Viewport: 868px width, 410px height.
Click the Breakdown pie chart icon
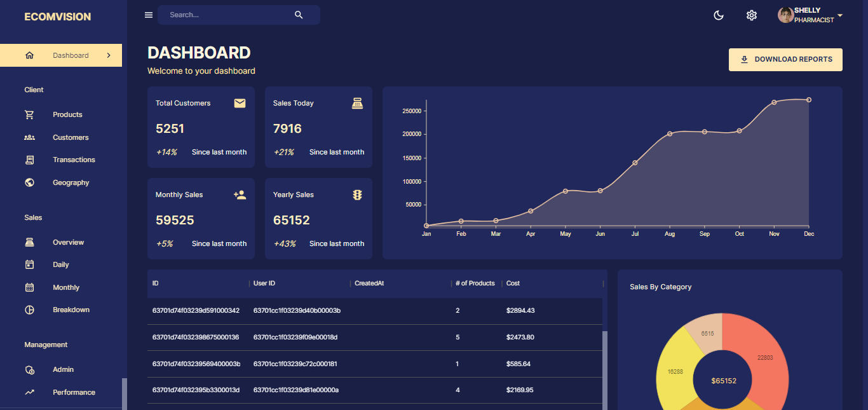(x=29, y=310)
